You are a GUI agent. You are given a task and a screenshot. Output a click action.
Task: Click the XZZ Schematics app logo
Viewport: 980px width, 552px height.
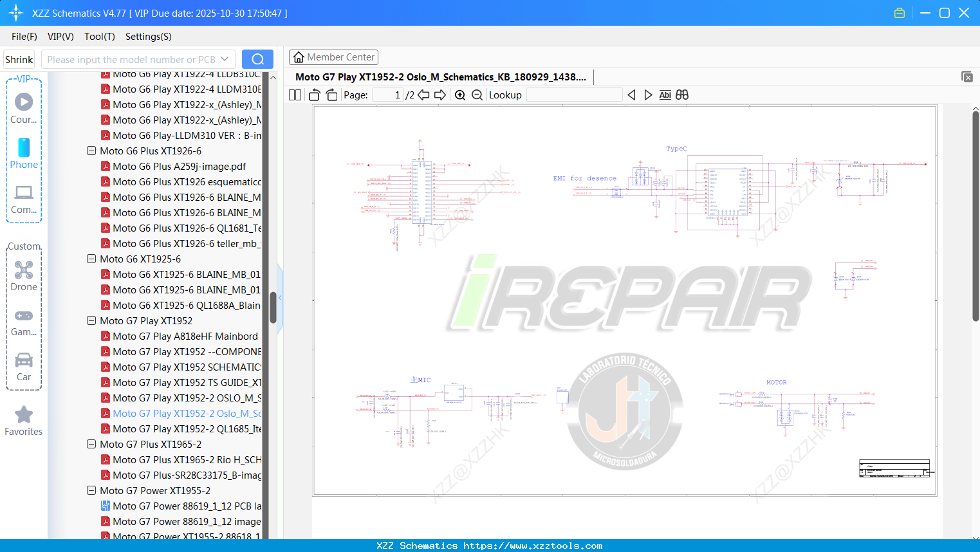coord(16,13)
